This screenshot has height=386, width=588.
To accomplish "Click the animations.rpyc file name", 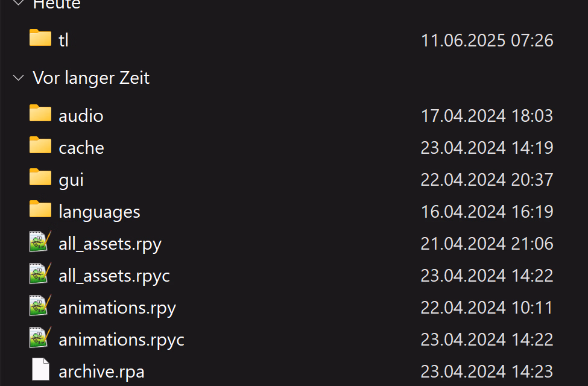I will pyautogui.click(x=121, y=340).
